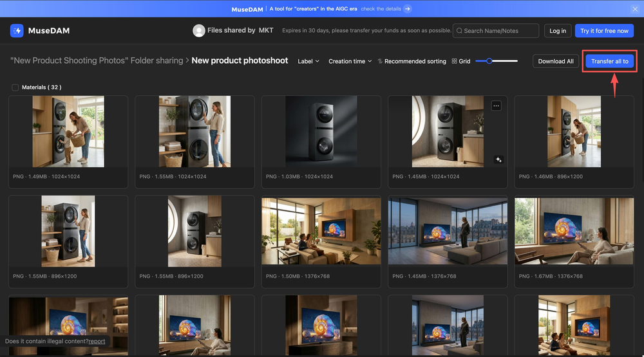Click the MuseDAM logo icon
644x357 pixels.
coord(17,31)
